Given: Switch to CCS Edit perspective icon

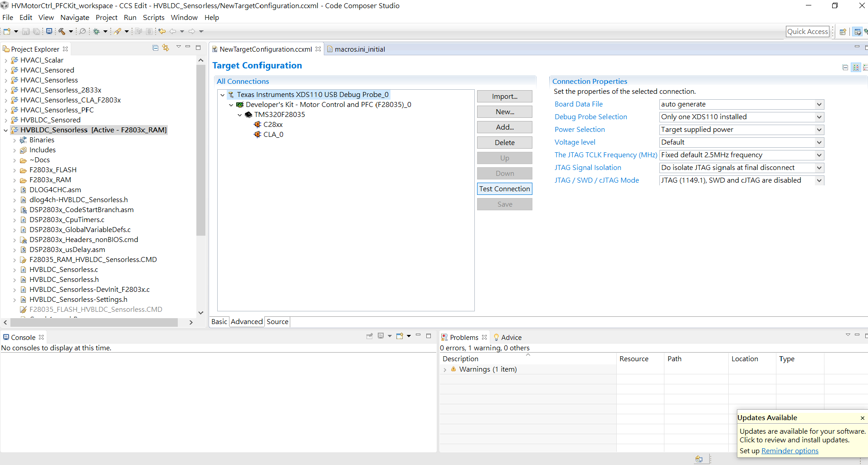Looking at the screenshot, I should tap(857, 31).
